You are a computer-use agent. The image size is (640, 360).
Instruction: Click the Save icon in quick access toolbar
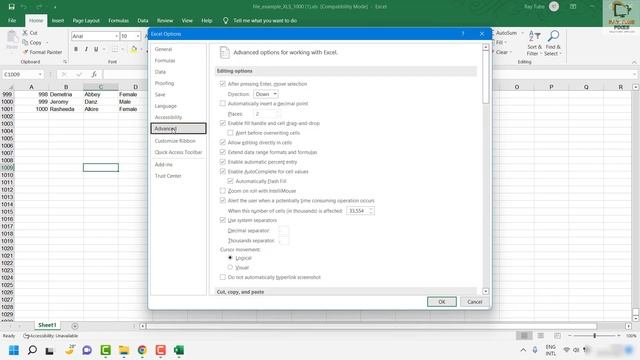tap(11, 7)
